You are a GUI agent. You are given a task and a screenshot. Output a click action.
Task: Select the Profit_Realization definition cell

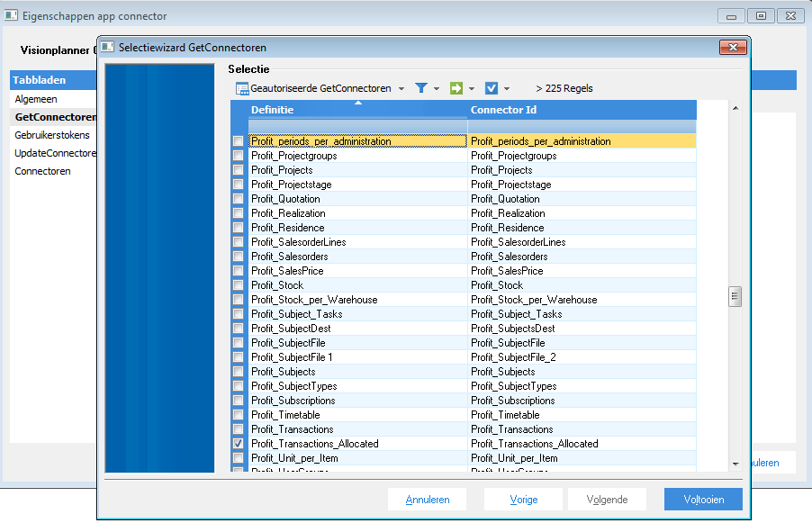(x=358, y=213)
